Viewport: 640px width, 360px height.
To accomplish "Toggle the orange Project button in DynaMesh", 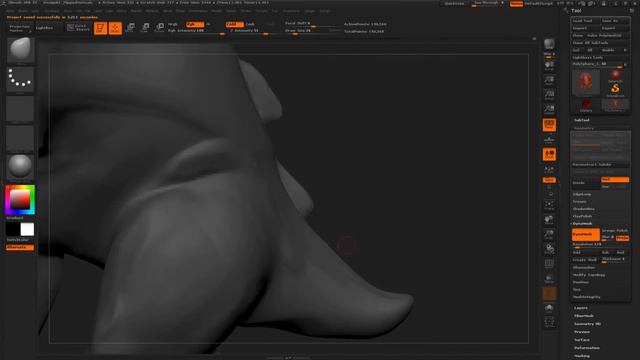I will [x=622, y=238].
